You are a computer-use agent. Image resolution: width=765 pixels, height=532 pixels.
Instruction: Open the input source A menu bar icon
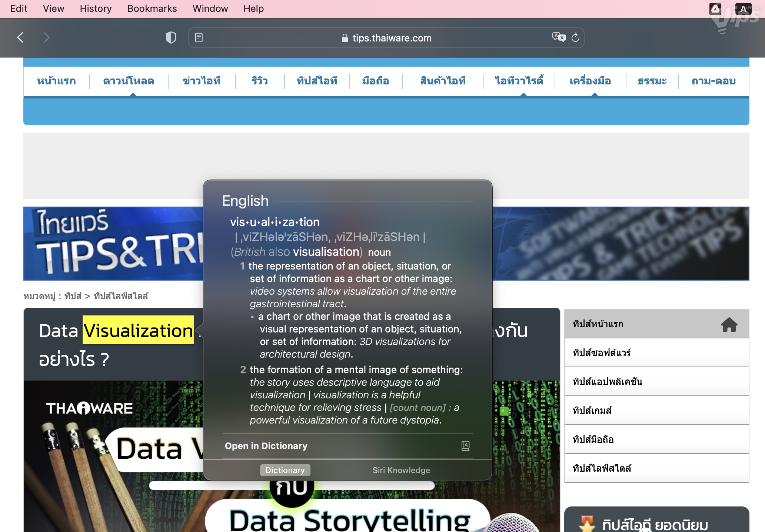(743, 9)
